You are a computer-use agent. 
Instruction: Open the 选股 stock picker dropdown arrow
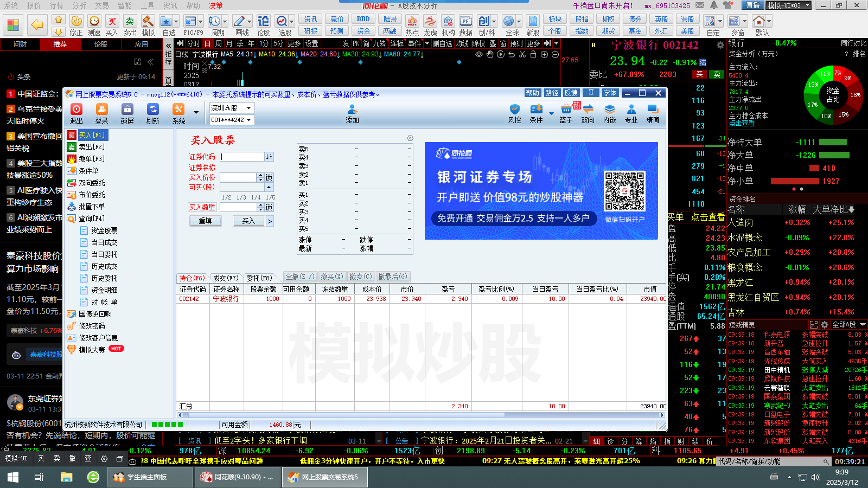[291, 22]
